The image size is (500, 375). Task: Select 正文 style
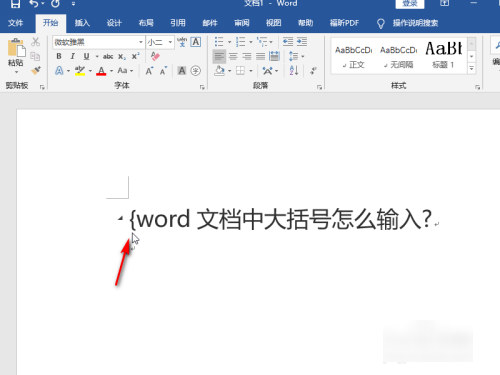click(353, 56)
